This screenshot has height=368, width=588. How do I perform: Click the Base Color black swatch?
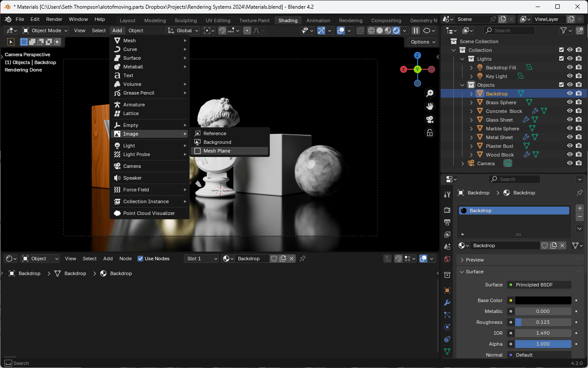543,300
